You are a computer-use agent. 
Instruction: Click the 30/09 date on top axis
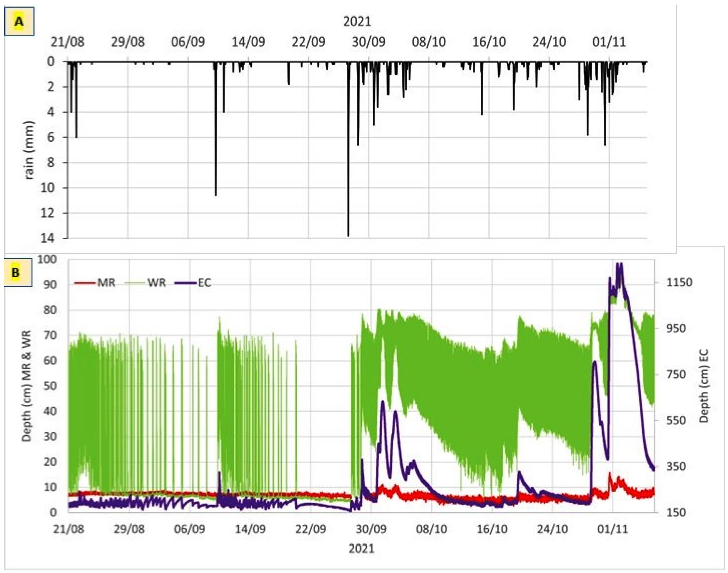[x=368, y=42]
